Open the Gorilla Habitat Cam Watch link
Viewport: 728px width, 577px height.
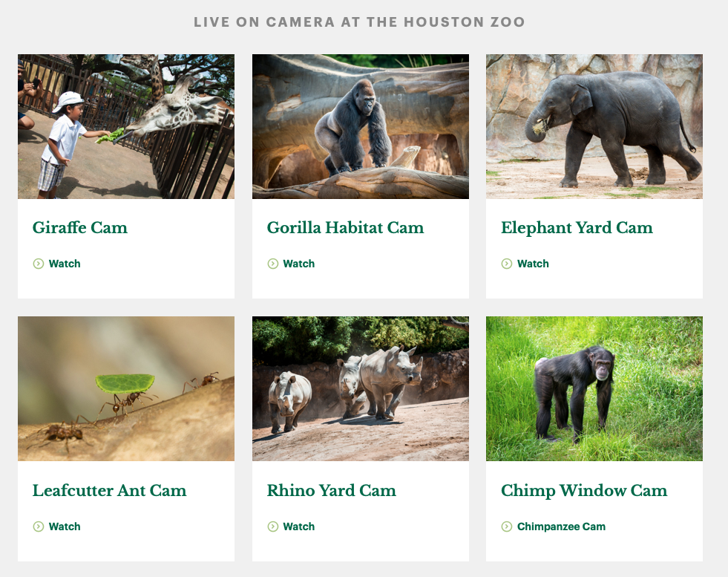point(299,264)
